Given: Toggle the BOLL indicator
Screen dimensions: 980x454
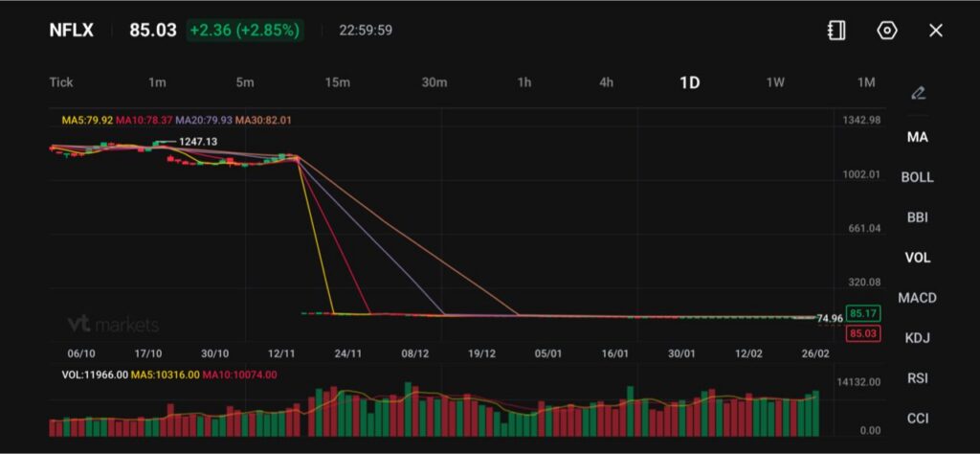Looking at the screenshot, I should coord(917,177).
